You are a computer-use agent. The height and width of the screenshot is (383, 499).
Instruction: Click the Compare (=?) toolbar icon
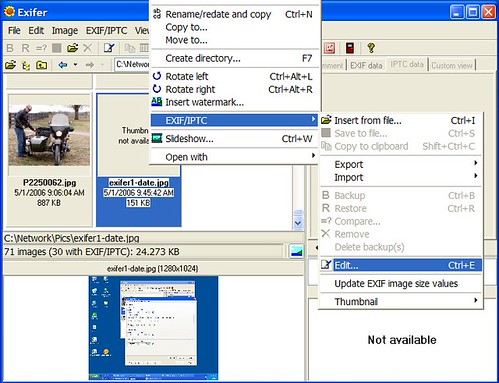(41, 48)
